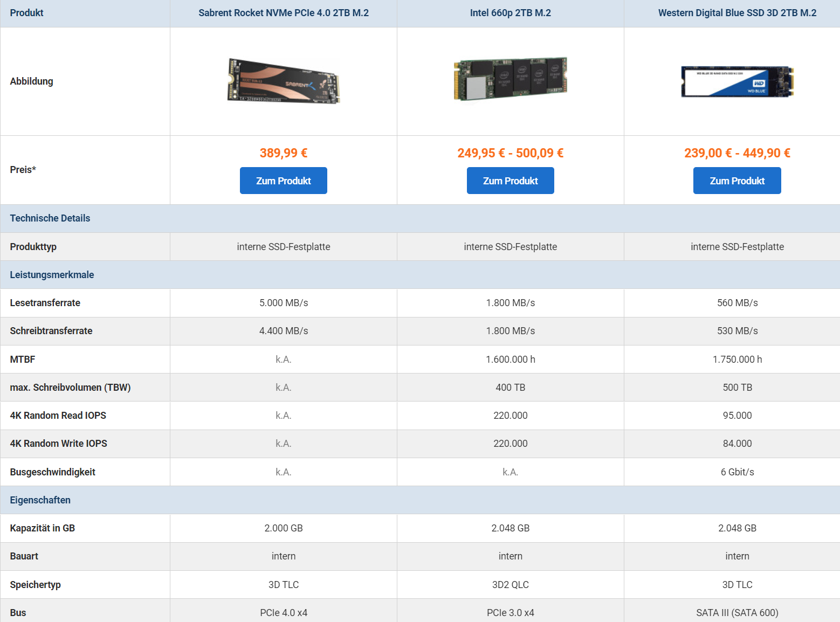The height and width of the screenshot is (622, 840).
Task: Select the 6 Gbit/s bus speed value
Action: [x=737, y=472]
